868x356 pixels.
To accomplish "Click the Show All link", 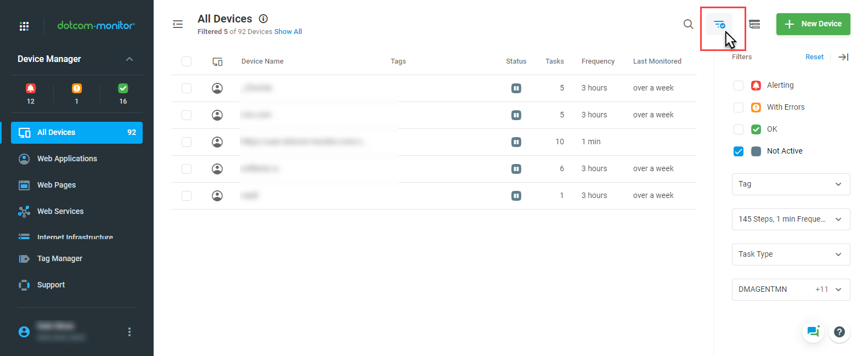I will point(288,32).
